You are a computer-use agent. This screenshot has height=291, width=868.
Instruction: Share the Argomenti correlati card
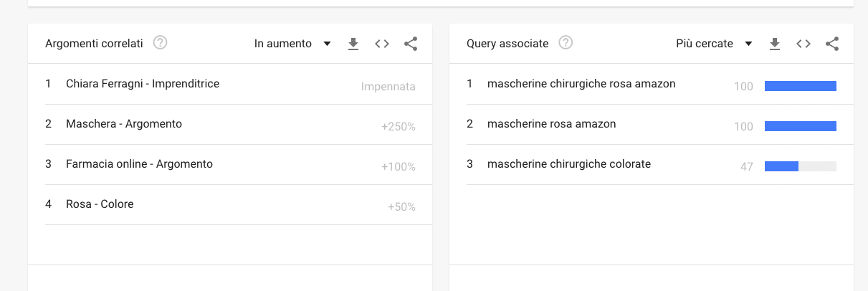click(411, 44)
